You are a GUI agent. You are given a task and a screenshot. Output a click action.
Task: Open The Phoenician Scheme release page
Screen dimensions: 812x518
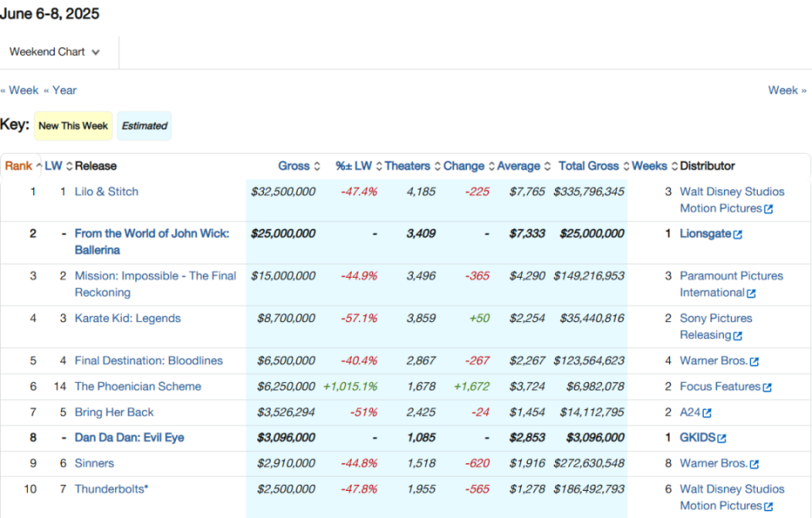[138, 386]
